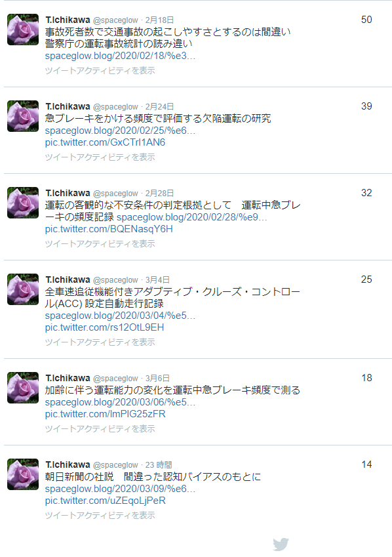The image size is (392, 557).
Task: Open the pic.twitter.com/ImPIG25zFR link
Action: pyautogui.click(x=105, y=414)
